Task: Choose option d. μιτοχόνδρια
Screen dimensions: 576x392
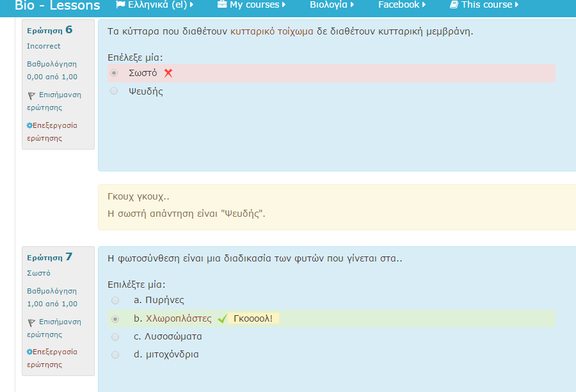Action: [115, 354]
